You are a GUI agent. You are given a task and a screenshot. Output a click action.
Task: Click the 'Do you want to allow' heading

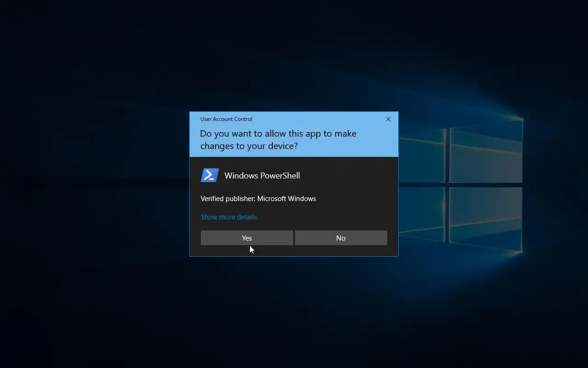(x=278, y=139)
